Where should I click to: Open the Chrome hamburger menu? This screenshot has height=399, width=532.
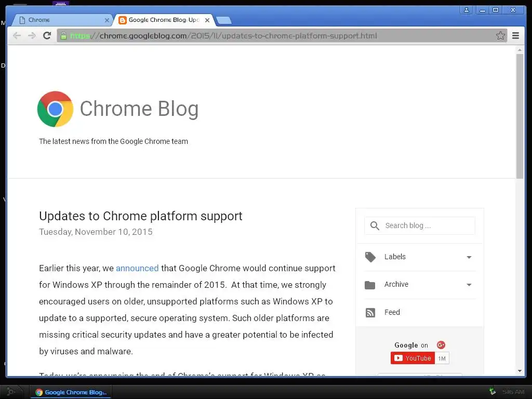click(515, 36)
